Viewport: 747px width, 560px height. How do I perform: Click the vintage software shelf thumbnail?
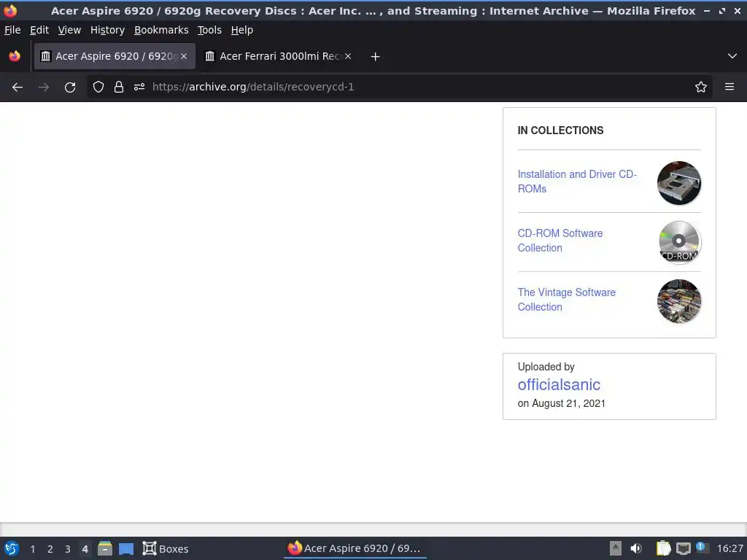tap(679, 301)
